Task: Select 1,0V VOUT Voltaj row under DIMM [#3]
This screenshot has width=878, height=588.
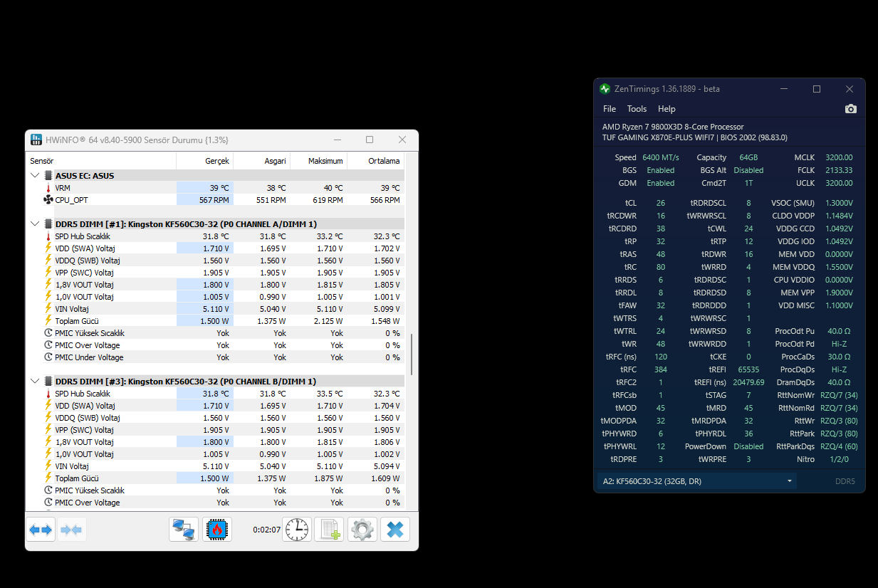Action: 215,454
